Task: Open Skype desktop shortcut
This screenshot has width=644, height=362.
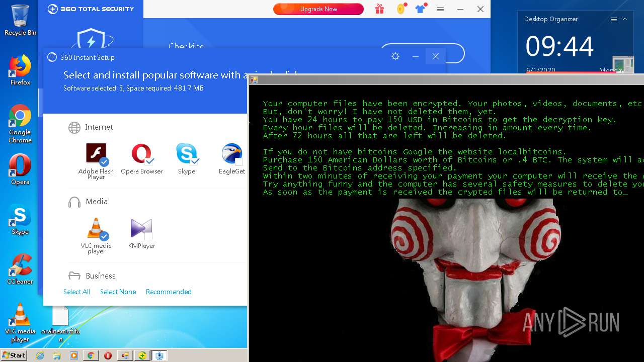Action: coord(20,220)
